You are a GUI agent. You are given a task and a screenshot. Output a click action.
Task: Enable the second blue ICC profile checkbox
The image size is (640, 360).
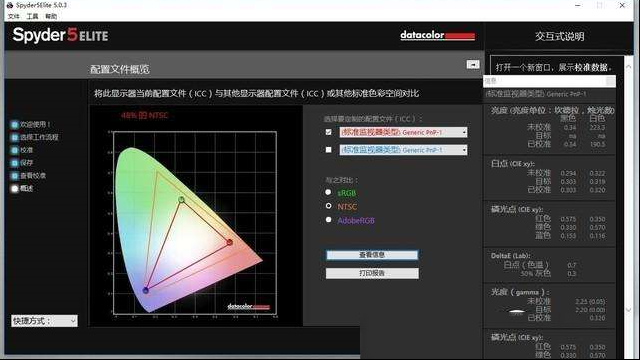click(329, 150)
